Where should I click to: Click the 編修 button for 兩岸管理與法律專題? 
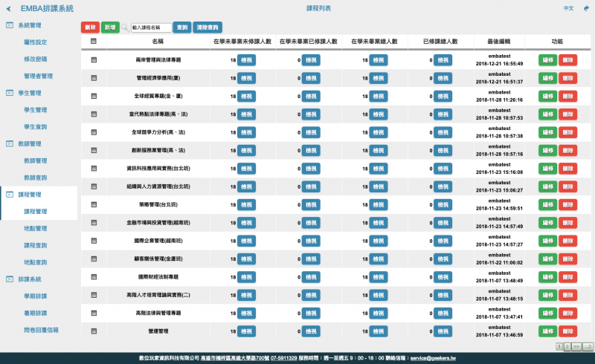(547, 60)
